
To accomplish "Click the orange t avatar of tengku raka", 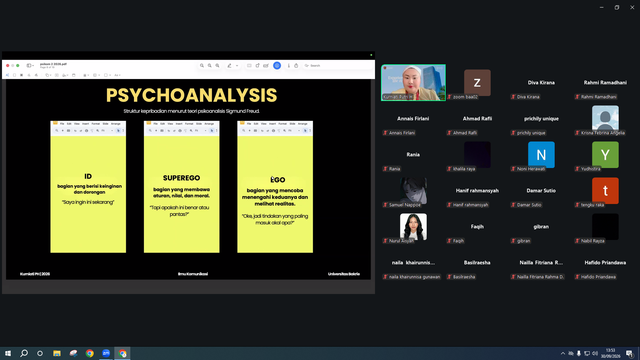I will [605, 191].
